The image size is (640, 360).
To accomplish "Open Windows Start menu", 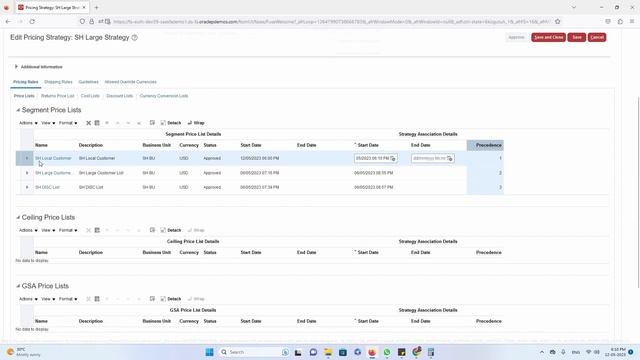I will pyautogui.click(x=209, y=352).
